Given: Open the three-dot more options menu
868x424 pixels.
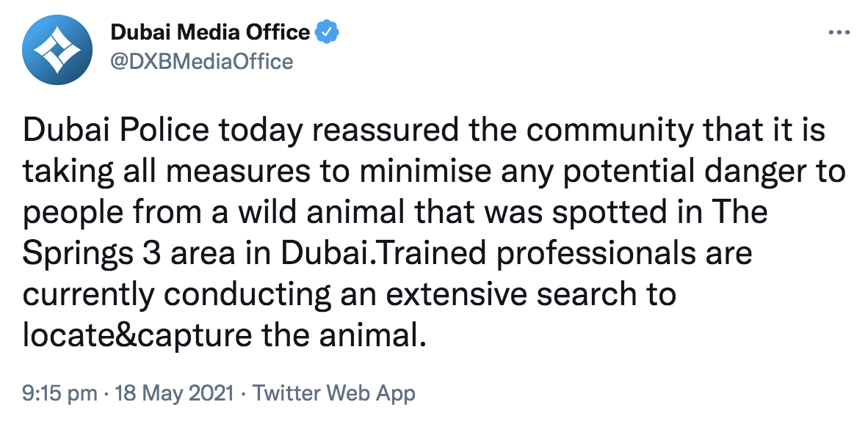Looking at the screenshot, I should click(839, 33).
